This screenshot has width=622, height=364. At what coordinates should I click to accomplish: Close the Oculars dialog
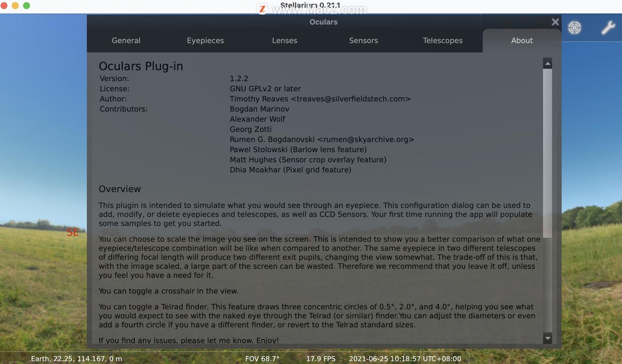coord(555,22)
